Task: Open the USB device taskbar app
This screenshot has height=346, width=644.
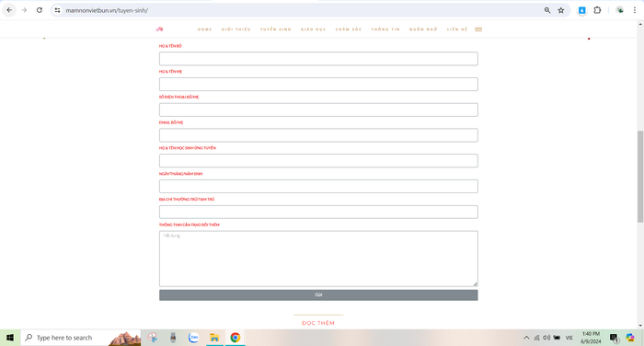Action: click(x=173, y=338)
